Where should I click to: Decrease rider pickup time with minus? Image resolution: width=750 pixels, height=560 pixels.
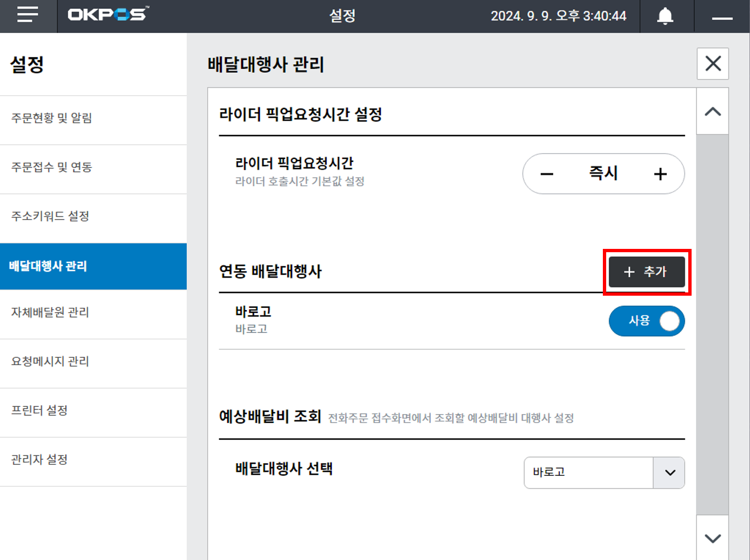(547, 174)
